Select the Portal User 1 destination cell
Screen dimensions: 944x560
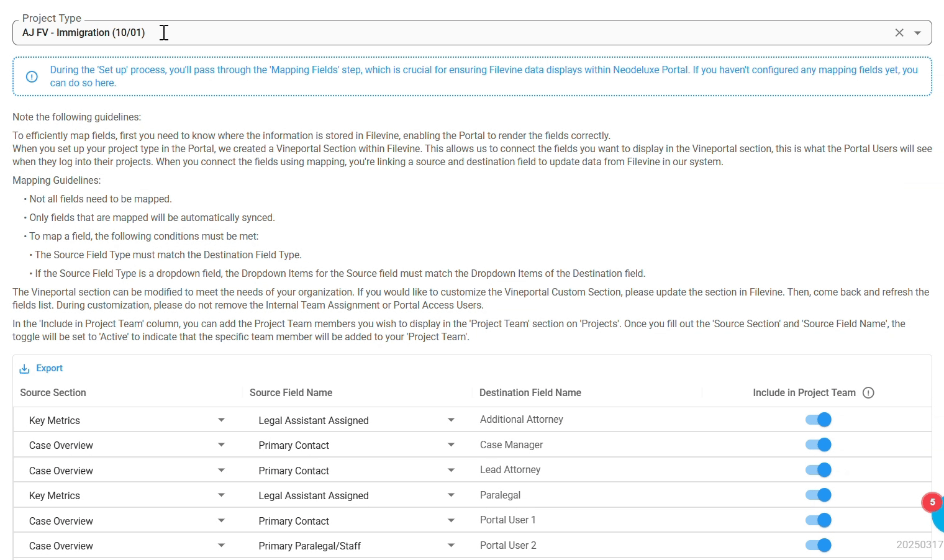point(507,520)
